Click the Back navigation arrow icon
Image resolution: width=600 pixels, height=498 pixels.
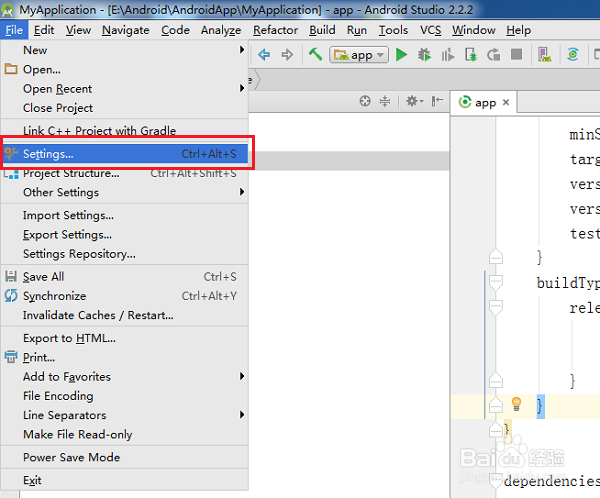click(264, 55)
